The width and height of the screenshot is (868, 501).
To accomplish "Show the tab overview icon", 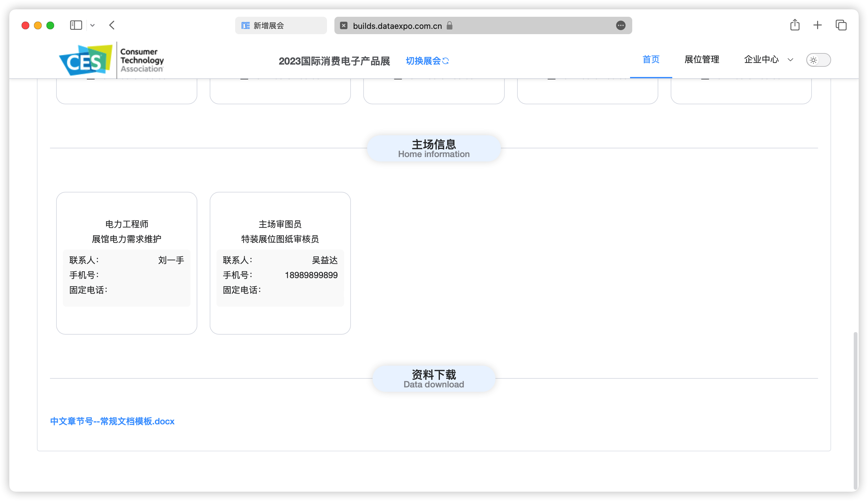I will (x=841, y=25).
